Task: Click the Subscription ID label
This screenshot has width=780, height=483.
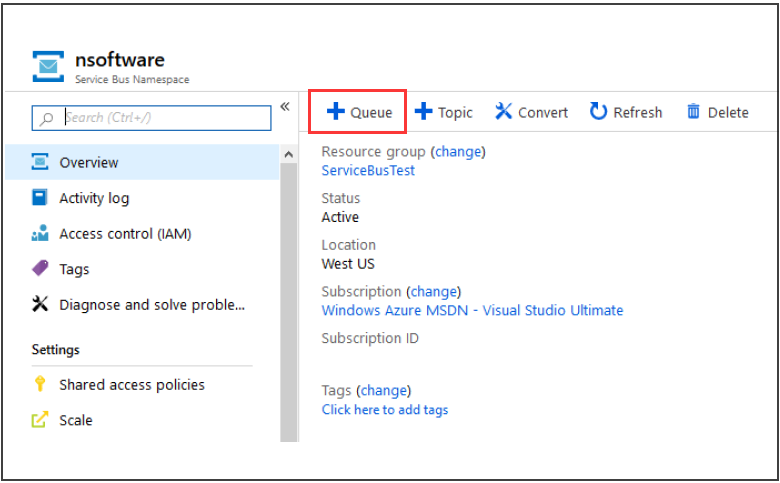Action: click(370, 338)
